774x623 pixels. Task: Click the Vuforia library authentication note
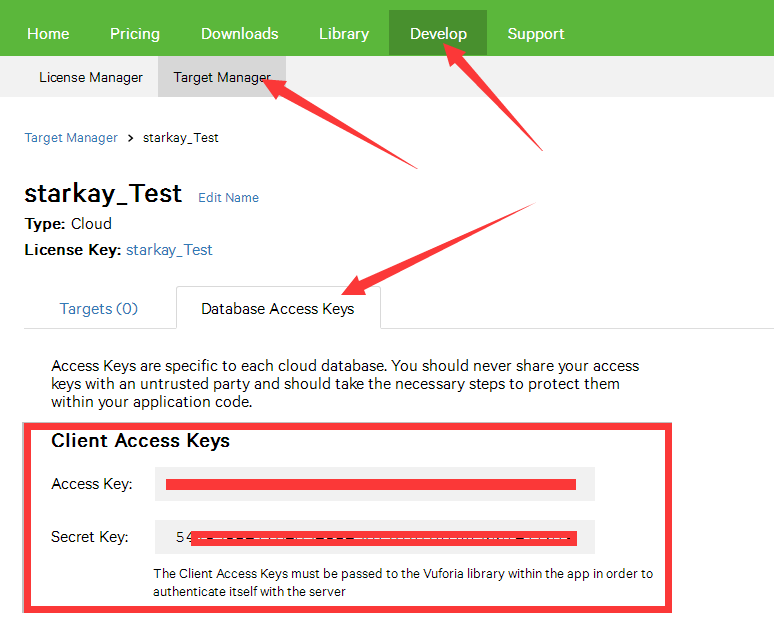pyautogui.click(x=403, y=583)
